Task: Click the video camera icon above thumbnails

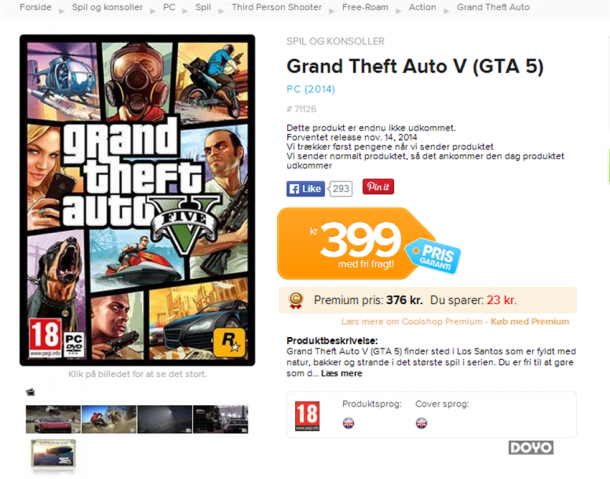Action: click(30, 392)
